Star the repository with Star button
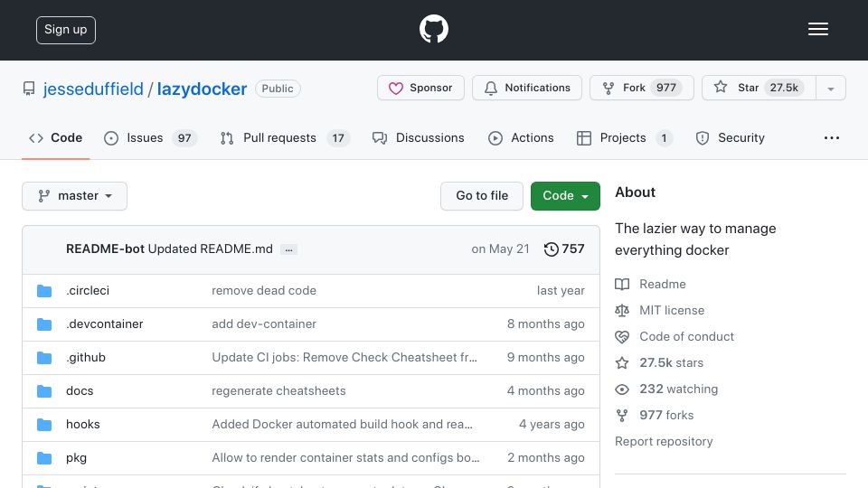 pos(759,88)
